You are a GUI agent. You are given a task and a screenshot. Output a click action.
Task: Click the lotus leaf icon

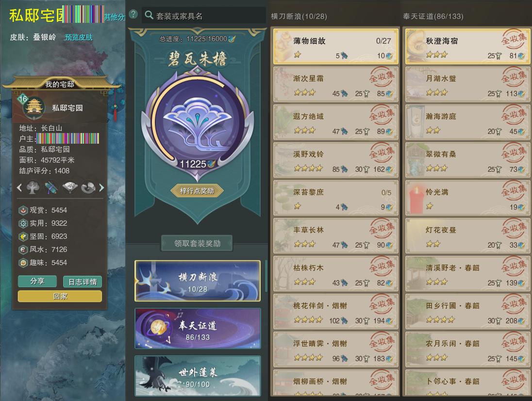pyautogui.click(x=88, y=187)
